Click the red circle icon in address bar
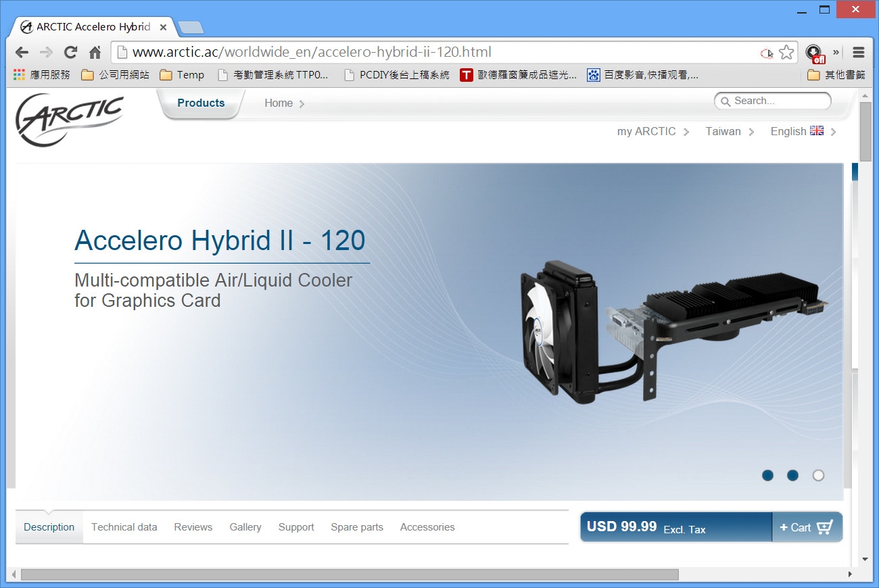Image resolution: width=879 pixels, height=588 pixels. click(x=767, y=53)
